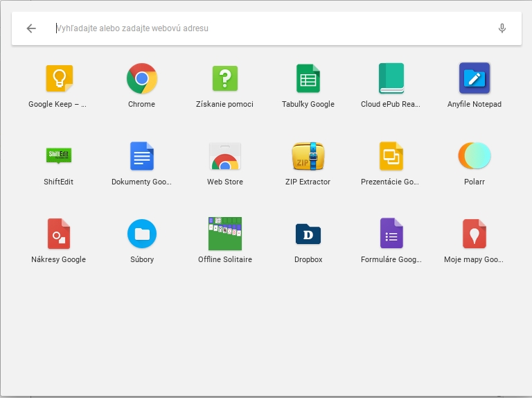Open the Súbory files app
532x398 pixels.
point(142,234)
